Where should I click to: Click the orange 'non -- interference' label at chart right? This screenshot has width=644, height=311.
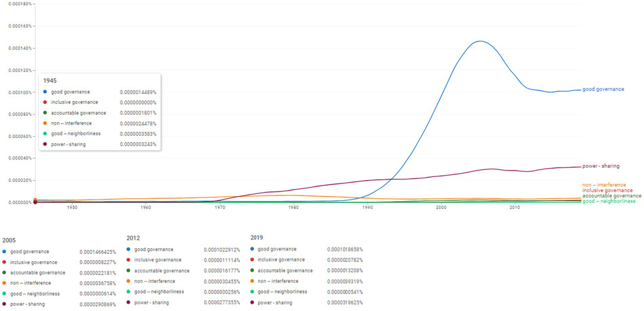[x=604, y=185]
